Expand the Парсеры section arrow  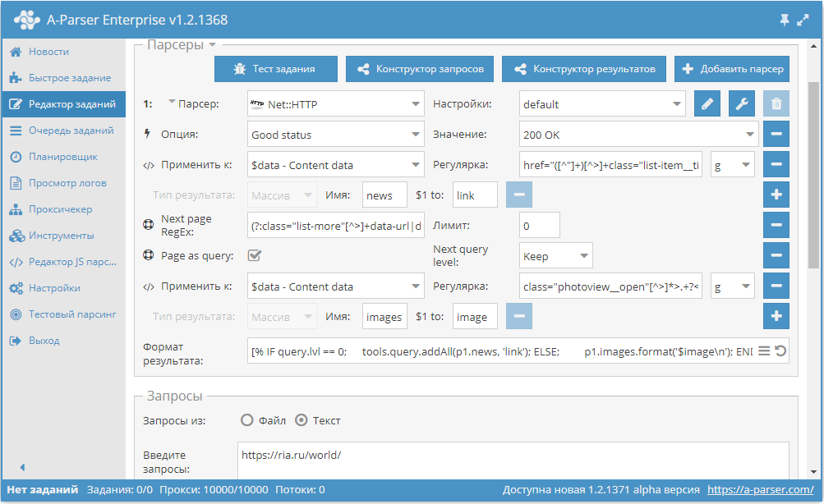click(x=212, y=44)
